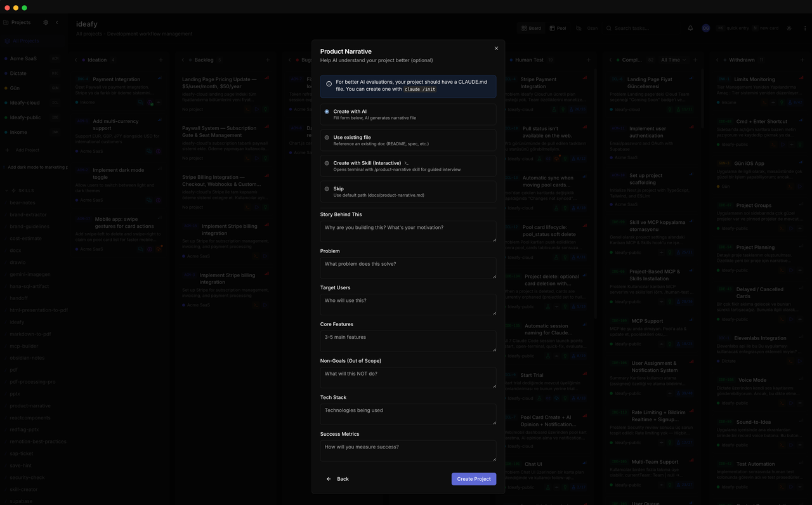The image size is (812, 505).
Task: Open the notifications bell icon
Action: [x=690, y=28]
